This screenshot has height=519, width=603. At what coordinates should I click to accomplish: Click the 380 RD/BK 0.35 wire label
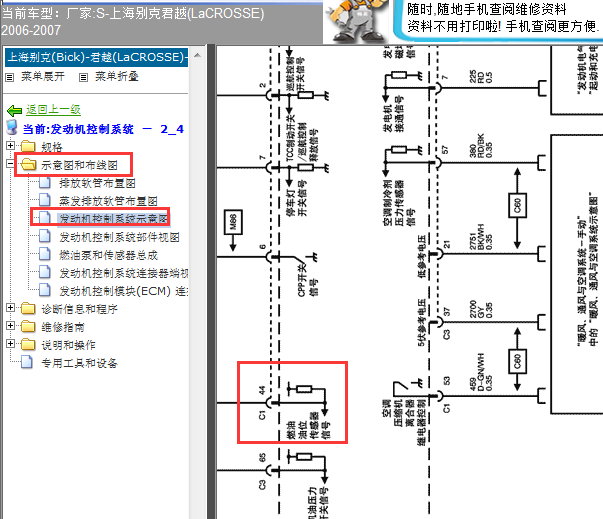481,146
